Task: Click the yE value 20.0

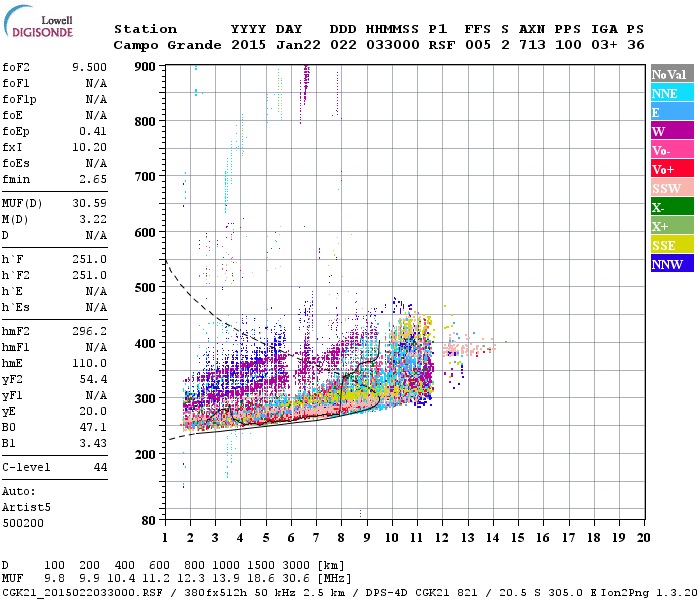Action: [x=93, y=411]
